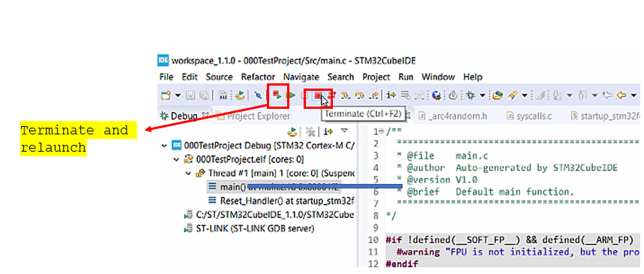
Task: Select Thread #1 [main] tree item
Action: tap(276, 173)
